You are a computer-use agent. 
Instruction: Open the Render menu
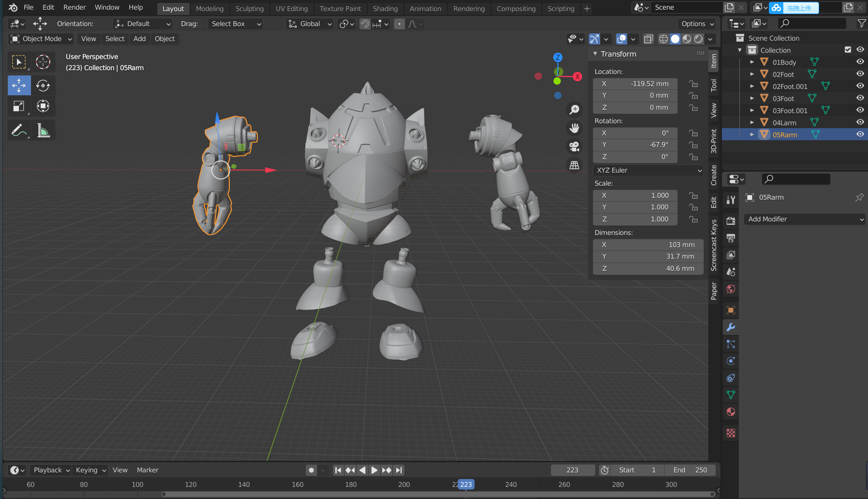pyautogui.click(x=75, y=7)
